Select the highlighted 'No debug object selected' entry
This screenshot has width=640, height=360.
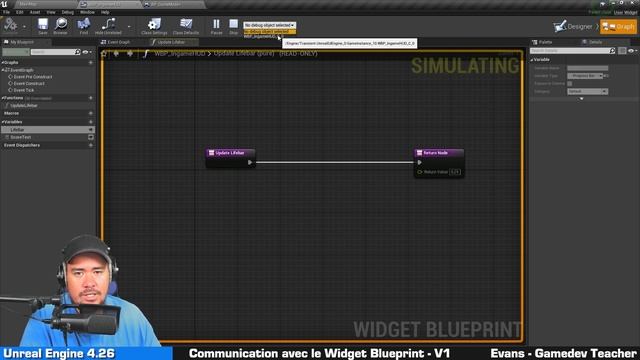[x=269, y=31]
